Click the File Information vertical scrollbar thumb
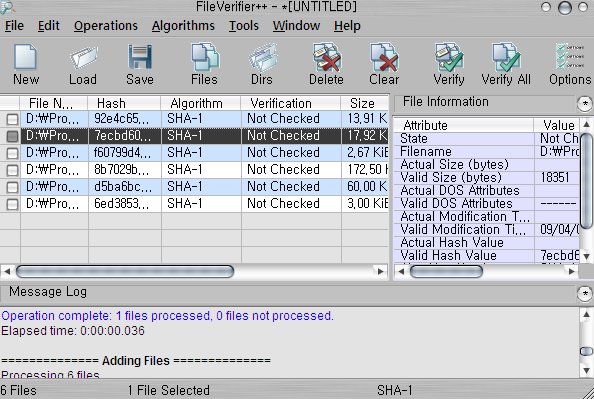The width and height of the screenshot is (594, 399). coord(586,181)
